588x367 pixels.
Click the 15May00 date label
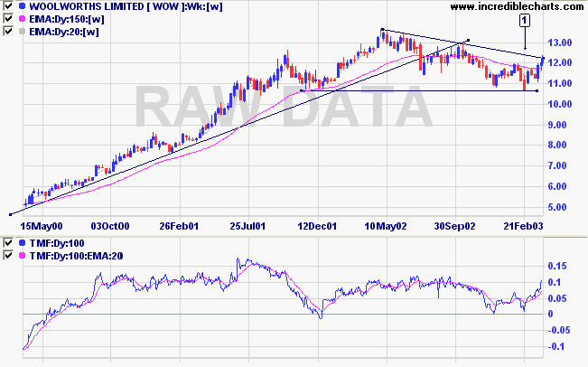(x=42, y=226)
